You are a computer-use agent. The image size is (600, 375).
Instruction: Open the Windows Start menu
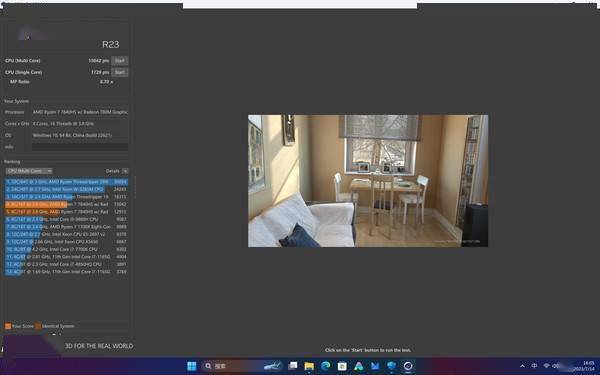click(192, 366)
